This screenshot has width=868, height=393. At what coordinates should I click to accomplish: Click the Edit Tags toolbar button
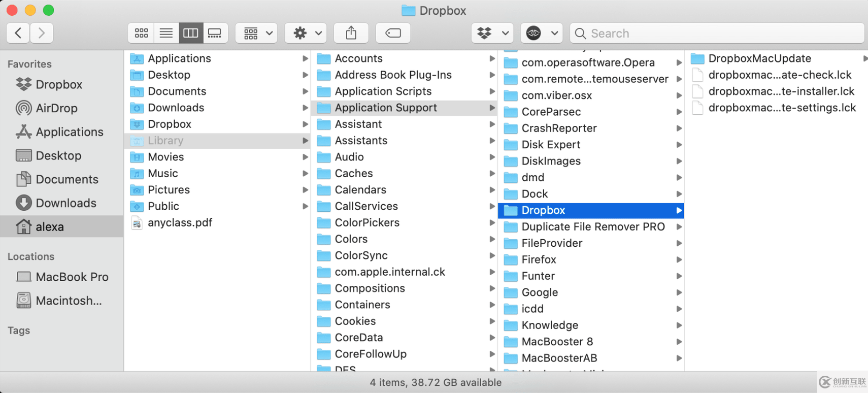[393, 33]
